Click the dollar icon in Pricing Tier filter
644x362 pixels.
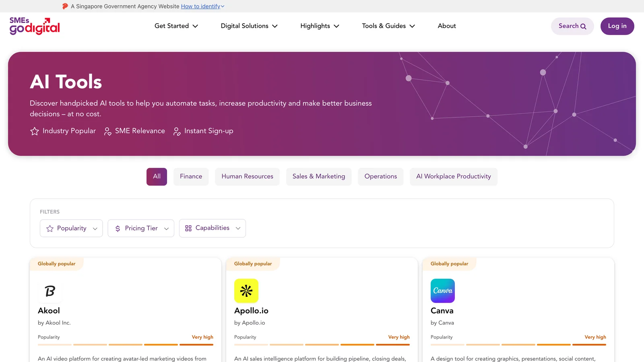pyautogui.click(x=118, y=228)
